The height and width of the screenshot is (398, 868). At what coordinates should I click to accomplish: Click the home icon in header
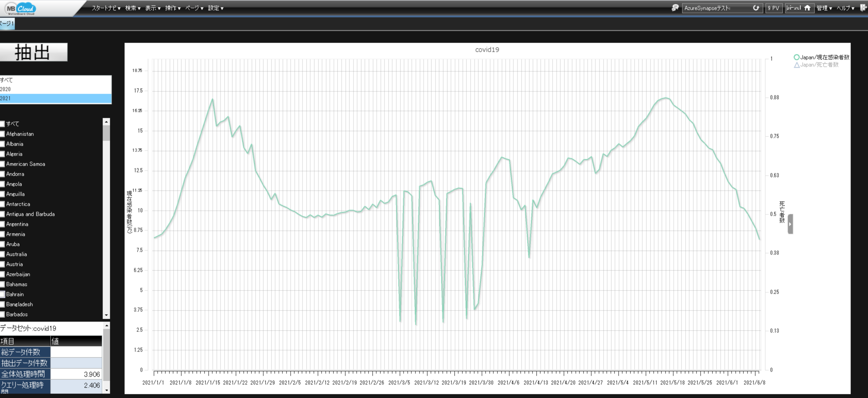pos(807,8)
